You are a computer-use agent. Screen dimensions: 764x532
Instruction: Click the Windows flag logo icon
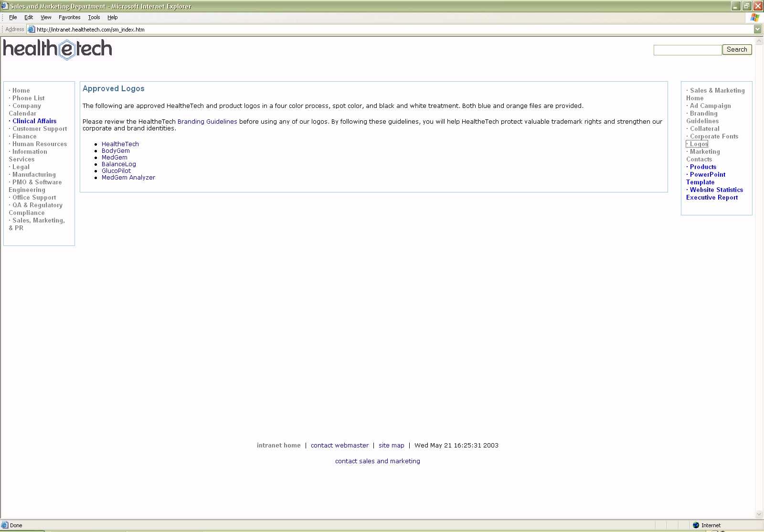point(754,17)
